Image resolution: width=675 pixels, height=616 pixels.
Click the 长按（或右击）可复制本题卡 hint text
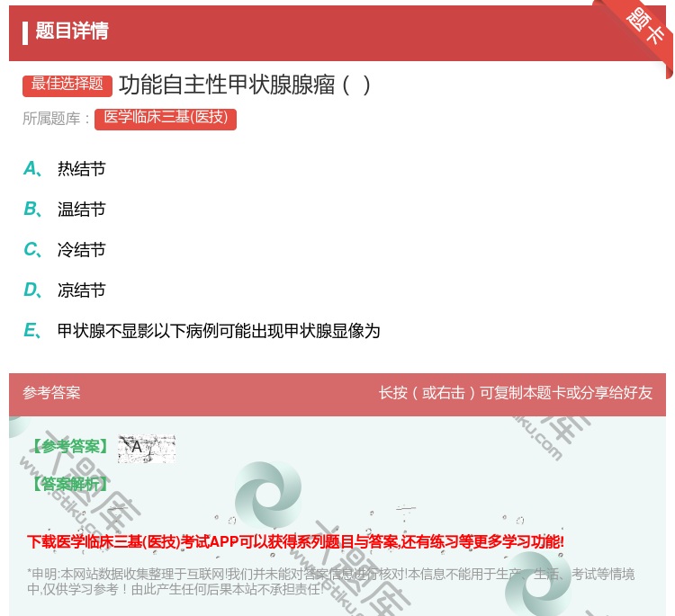click(516, 393)
